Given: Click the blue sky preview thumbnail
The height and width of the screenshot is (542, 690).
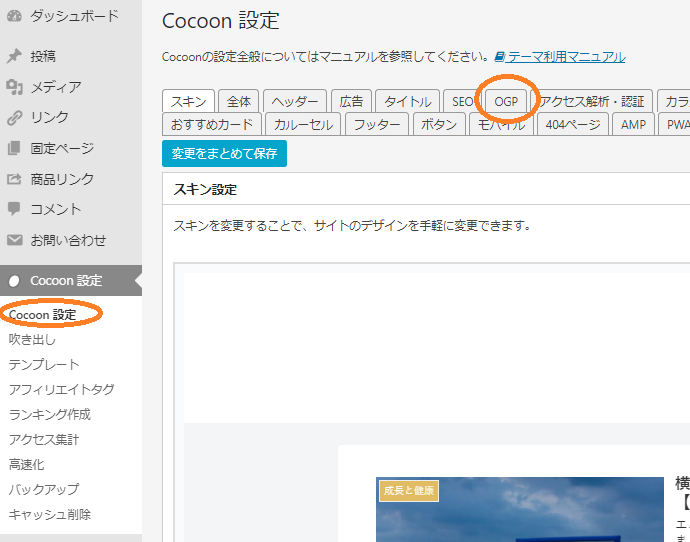Looking at the screenshot, I should (x=520, y=509).
